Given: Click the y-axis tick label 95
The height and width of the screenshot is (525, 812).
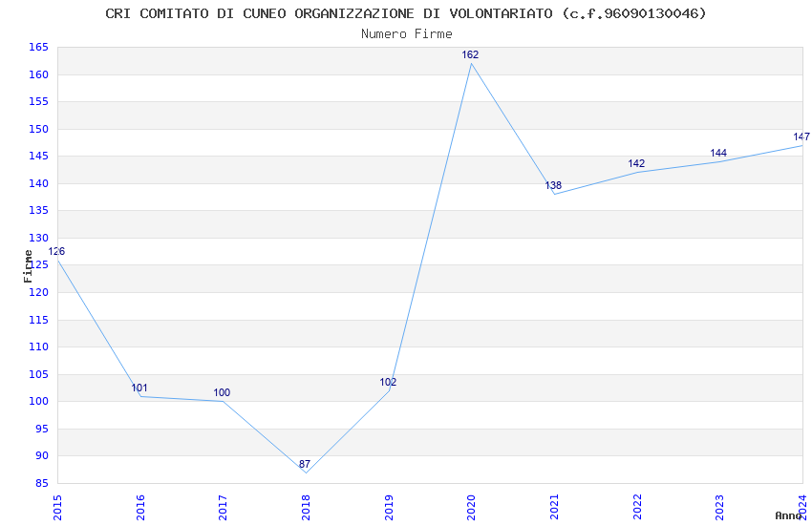Looking at the screenshot, I should (41, 430).
